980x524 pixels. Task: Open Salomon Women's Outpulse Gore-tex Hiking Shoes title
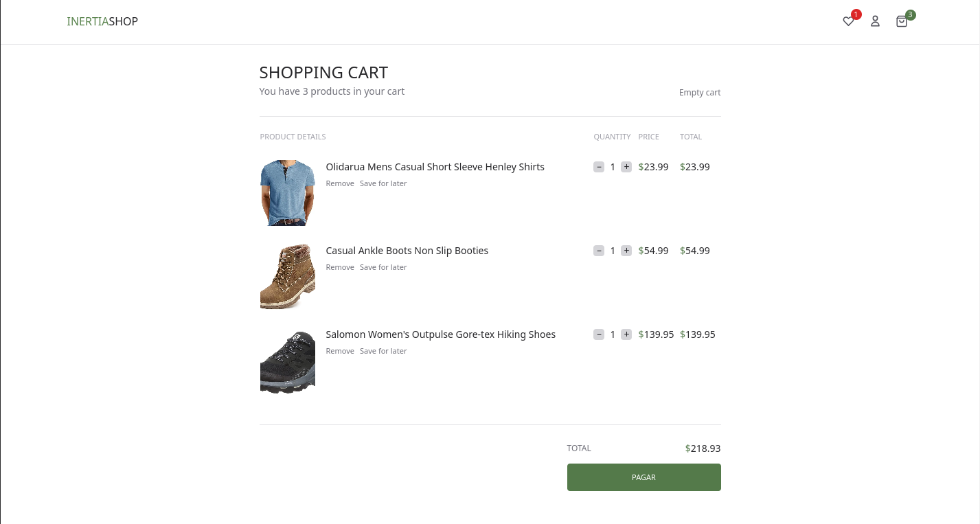(x=441, y=334)
